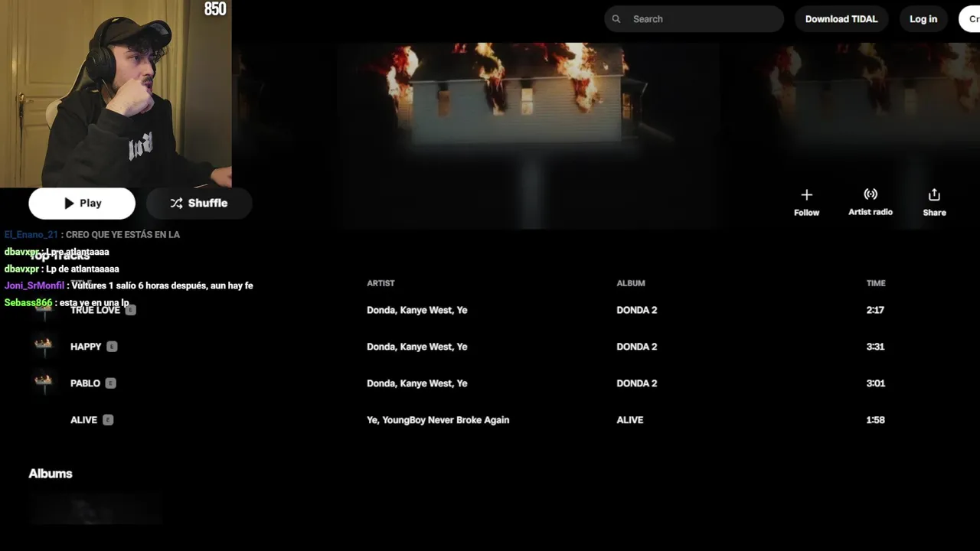Click the TIME column header
Viewport: 980px width, 551px height.
[x=876, y=283]
